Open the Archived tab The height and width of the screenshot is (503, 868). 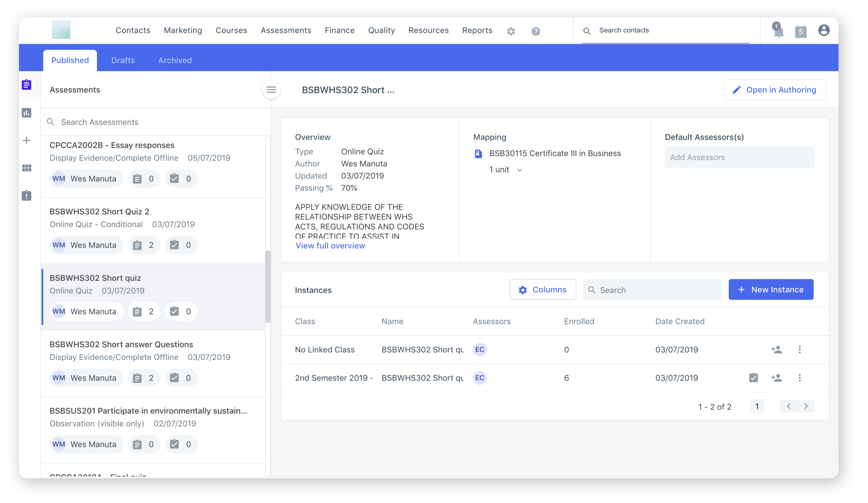(x=175, y=60)
